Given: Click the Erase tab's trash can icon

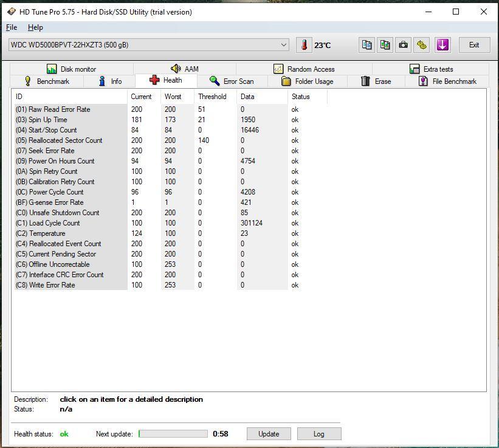Looking at the screenshot, I should 365,81.
